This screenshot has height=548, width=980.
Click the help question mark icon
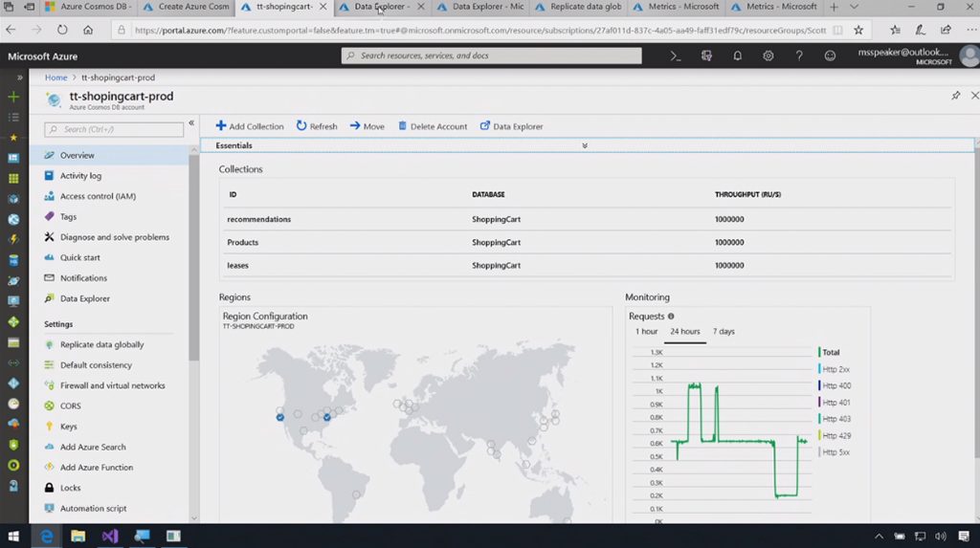[x=799, y=56]
